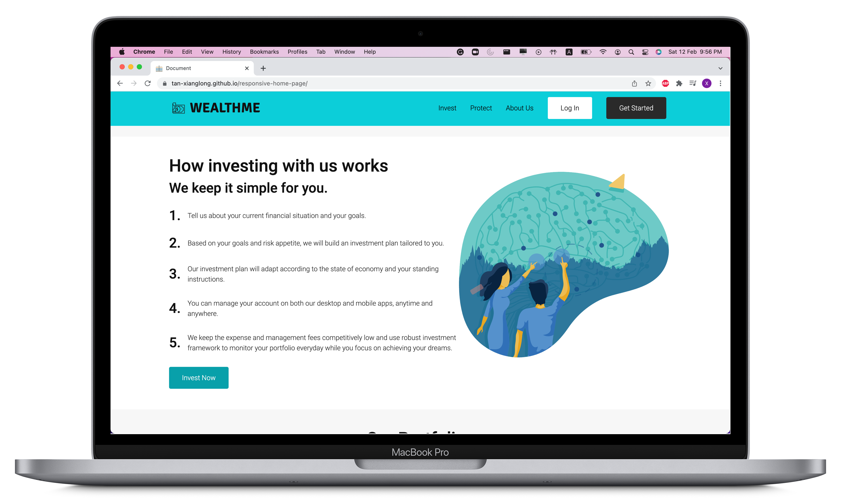Open the About Us navigation menu item
Viewport: 841px width, 504px height.
(x=519, y=108)
